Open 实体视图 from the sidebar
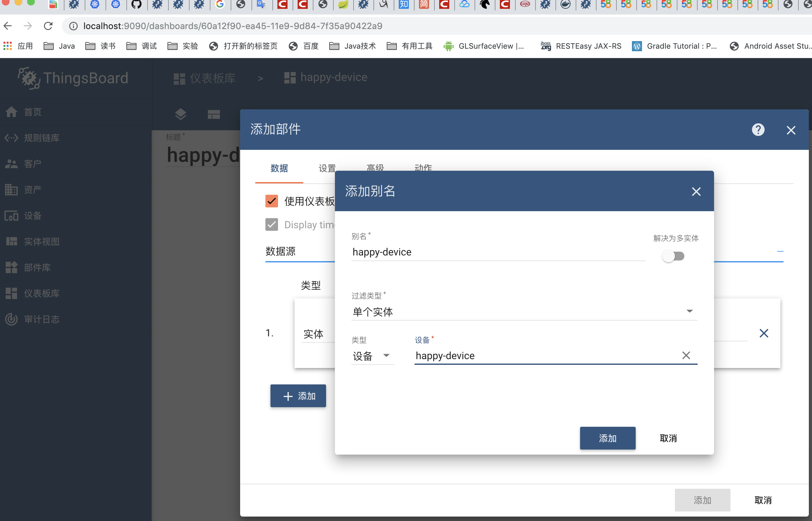Viewport: 812px width, 521px height. (41, 241)
